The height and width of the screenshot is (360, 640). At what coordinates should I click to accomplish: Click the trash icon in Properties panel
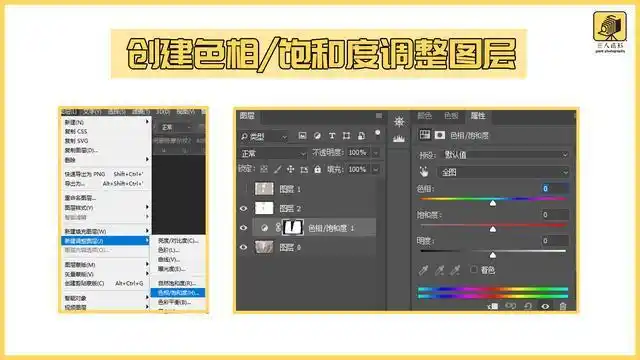(x=563, y=306)
